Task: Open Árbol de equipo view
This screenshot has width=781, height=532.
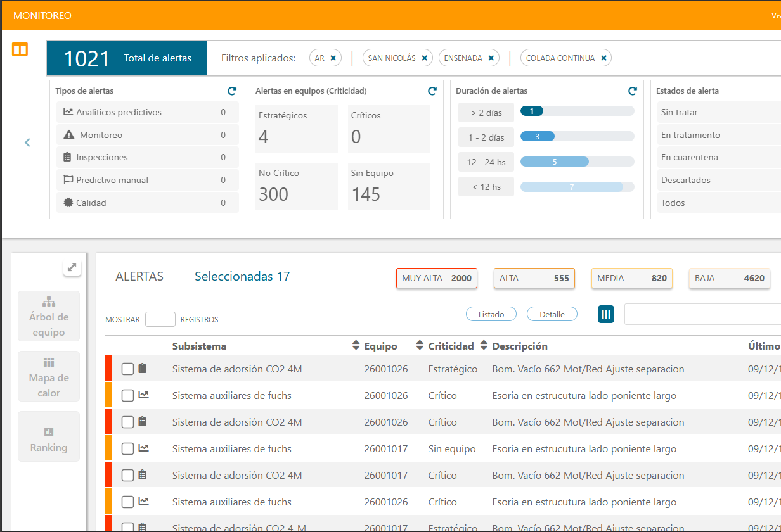Action: 49,317
